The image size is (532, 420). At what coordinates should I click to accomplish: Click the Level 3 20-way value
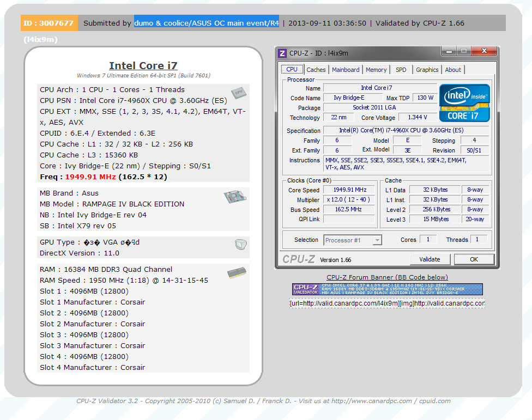(475, 220)
